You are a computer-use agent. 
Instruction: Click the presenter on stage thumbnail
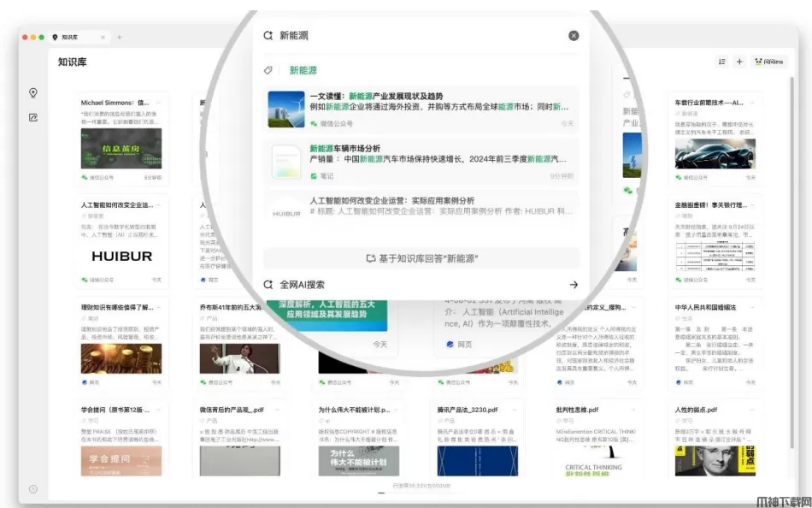240,358
